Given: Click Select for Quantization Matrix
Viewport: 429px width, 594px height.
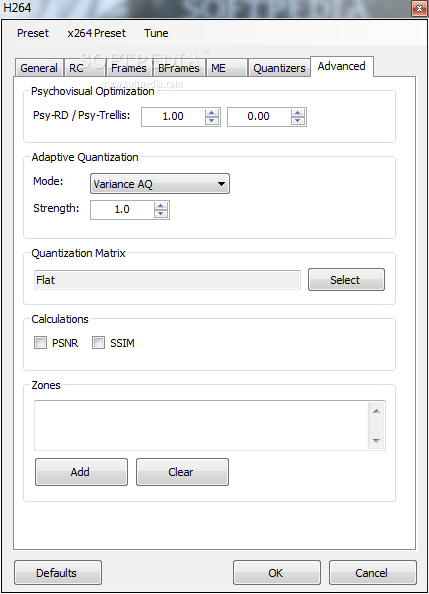Looking at the screenshot, I should pyautogui.click(x=346, y=280).
